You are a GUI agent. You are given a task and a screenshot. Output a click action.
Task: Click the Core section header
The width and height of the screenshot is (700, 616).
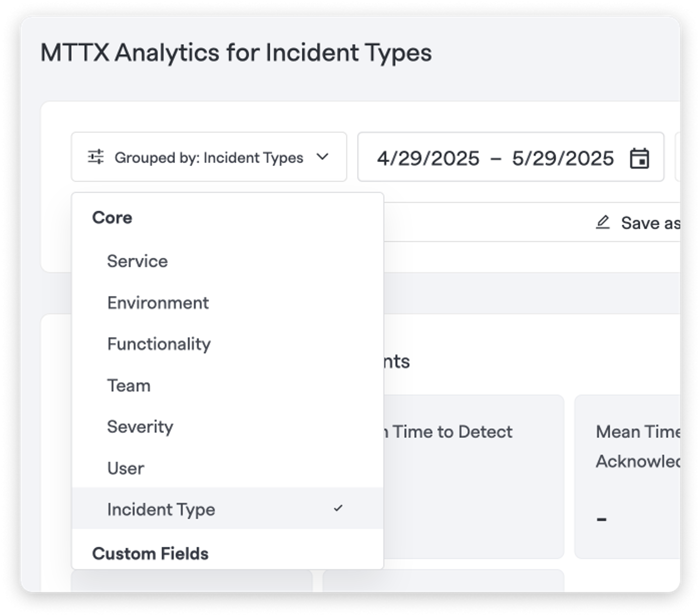coord(112,218)
